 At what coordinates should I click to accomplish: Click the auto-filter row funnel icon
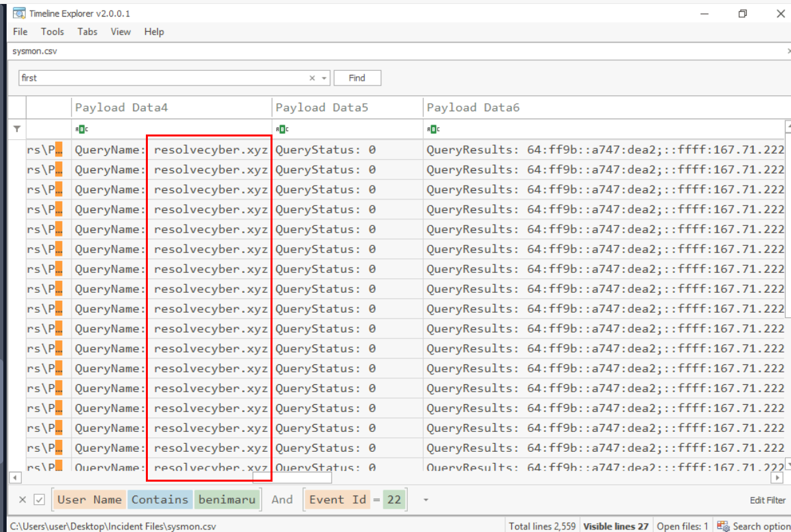[x=17, y=129]
